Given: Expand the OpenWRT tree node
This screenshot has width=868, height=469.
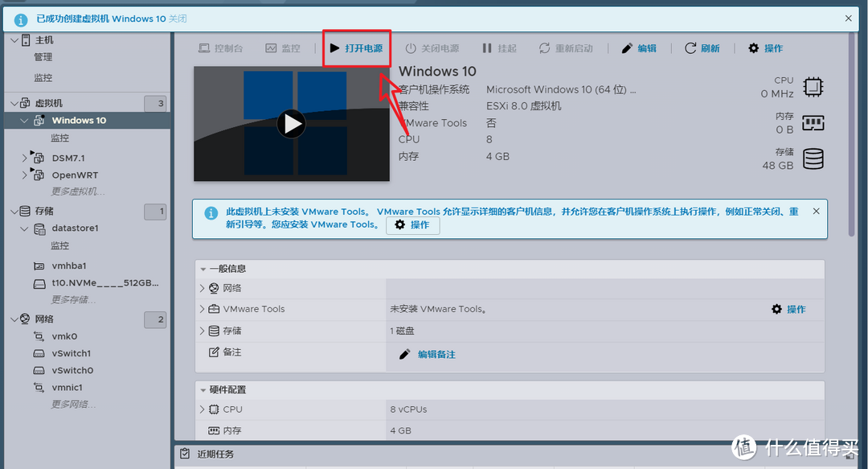Looking at the screenshot, I should (x=24, y=175).
